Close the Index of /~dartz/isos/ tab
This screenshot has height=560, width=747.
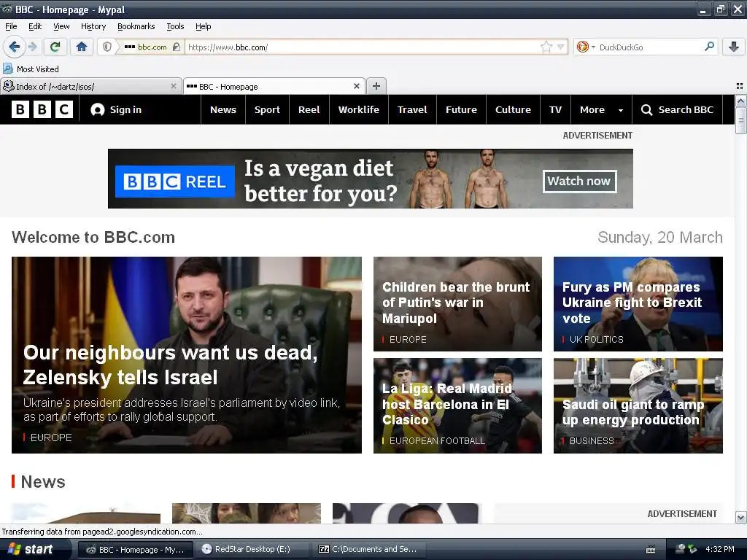[x=174, y=86]
